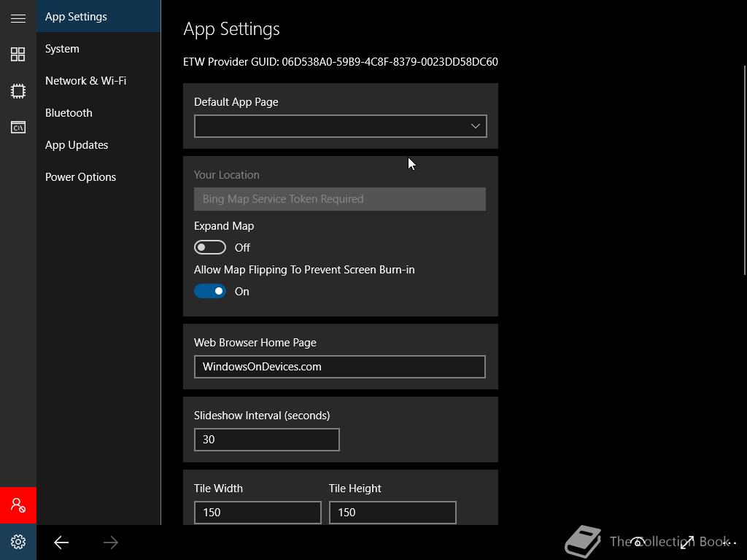Open the settings gear icon
Screen dimensions: 747x560
18,542
